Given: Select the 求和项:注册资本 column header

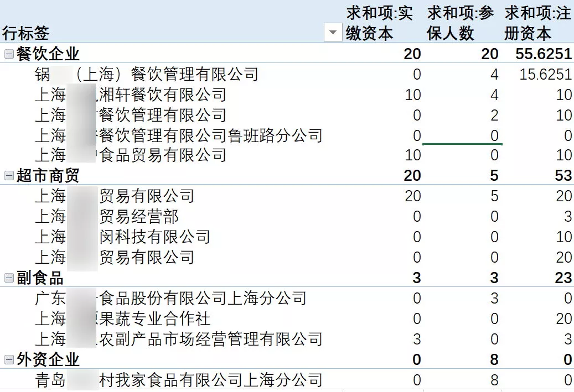Looking at the screenshot, I should (537, 23).
